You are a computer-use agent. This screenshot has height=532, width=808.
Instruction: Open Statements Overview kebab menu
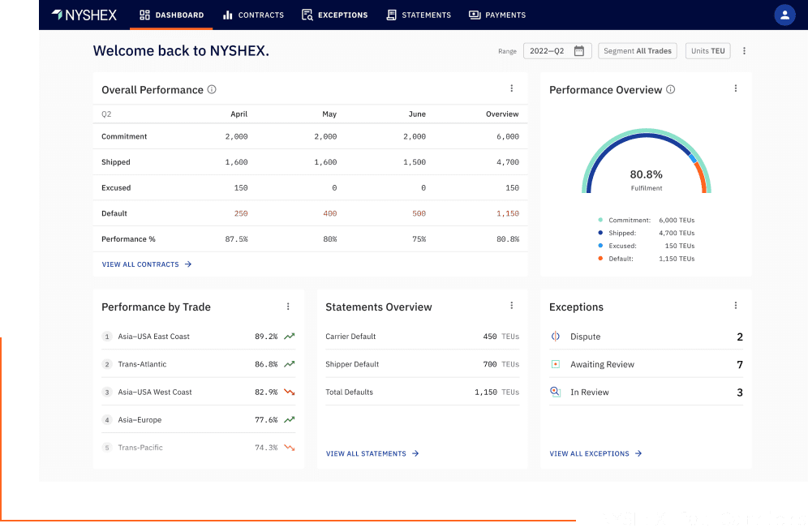[x=512, y=306]
